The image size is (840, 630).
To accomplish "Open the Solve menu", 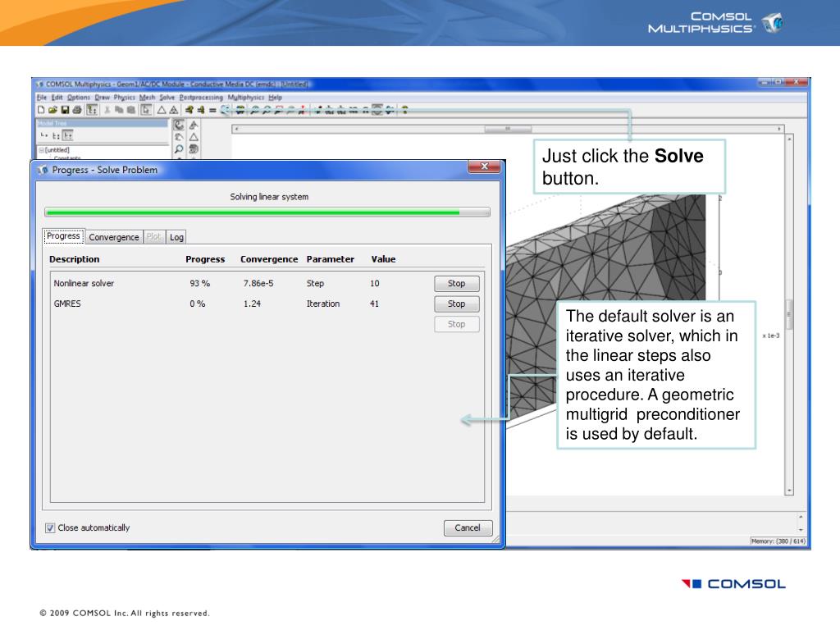I will (167, 98).
